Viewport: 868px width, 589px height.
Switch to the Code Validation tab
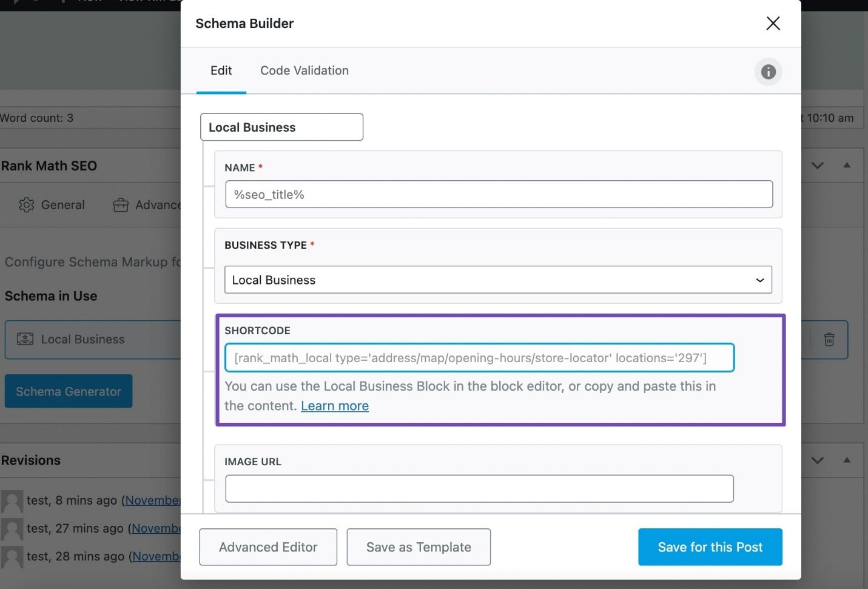(304, 70)
